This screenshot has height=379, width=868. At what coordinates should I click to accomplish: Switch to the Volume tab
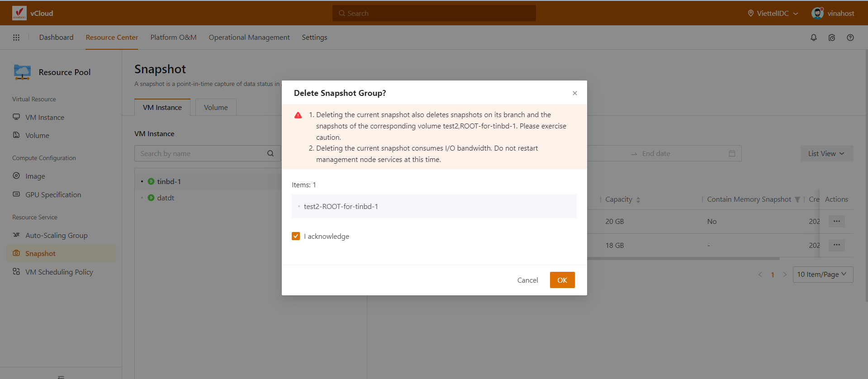coord(216,107)
